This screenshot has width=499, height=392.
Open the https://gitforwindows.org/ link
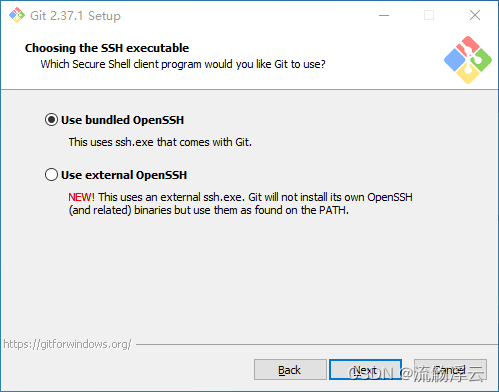pos(67,344)
